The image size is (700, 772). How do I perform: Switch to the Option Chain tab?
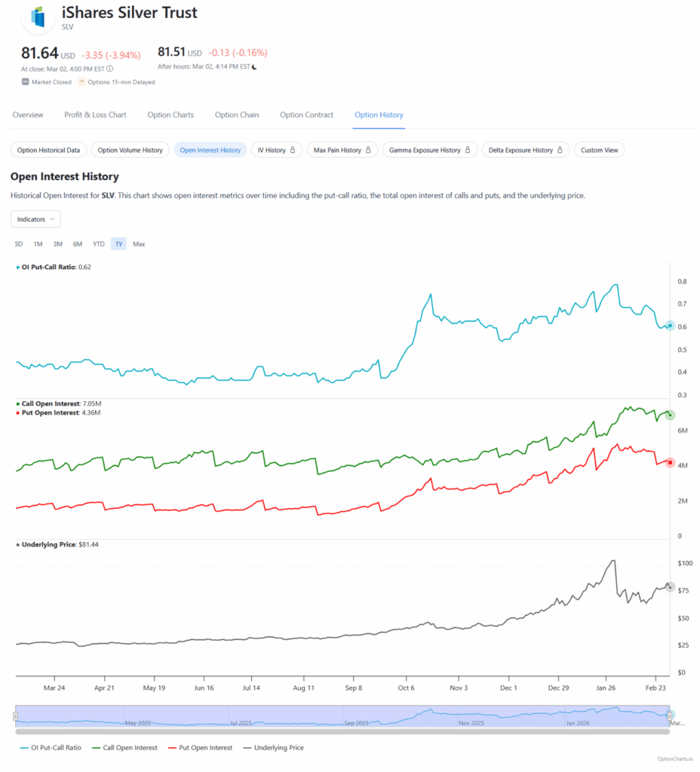(x=237, y=115)
